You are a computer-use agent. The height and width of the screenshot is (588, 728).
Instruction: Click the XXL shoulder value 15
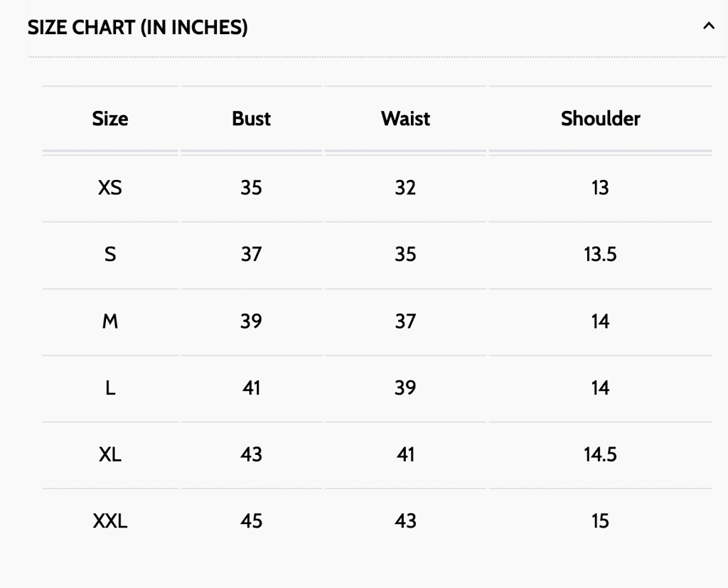[x=600, y=521]
